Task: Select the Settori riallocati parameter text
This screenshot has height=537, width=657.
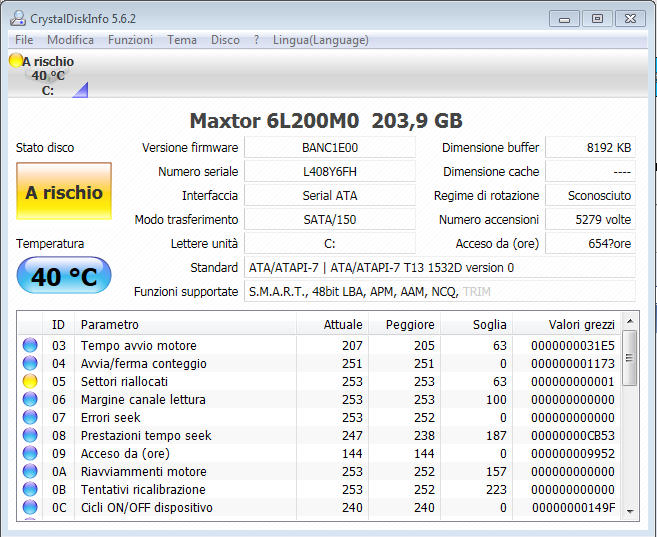Action: pyautogui.click(x=124, y=382)
